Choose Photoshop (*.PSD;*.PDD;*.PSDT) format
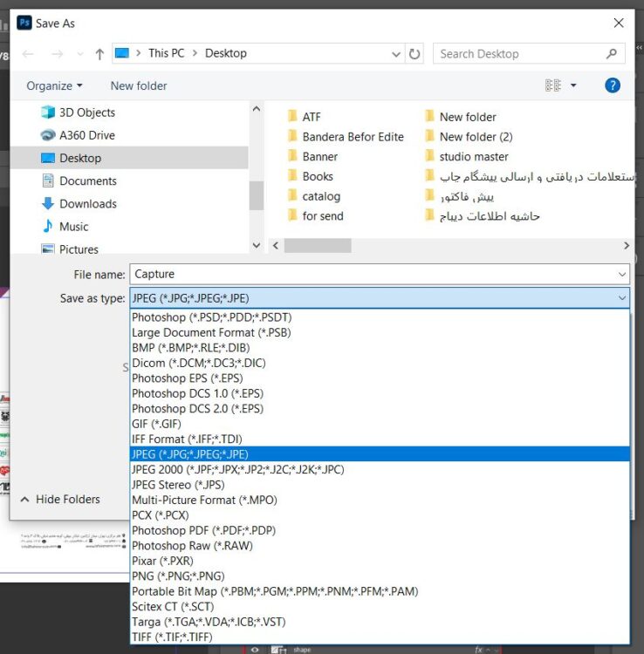This screenshot has height=654, width=644. (380, 317)
